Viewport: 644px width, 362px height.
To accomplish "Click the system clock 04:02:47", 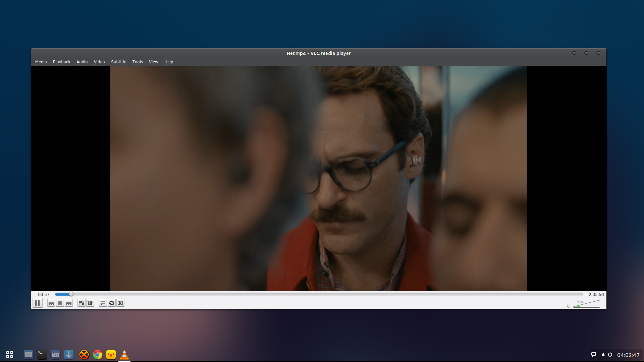I will coord(628,355).
